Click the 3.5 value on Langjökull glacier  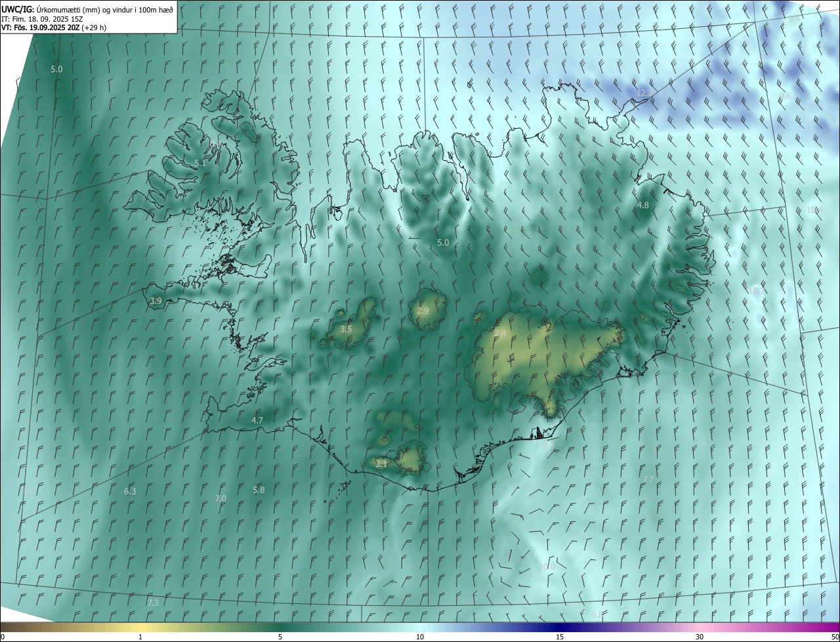click(x=346, y=328)
